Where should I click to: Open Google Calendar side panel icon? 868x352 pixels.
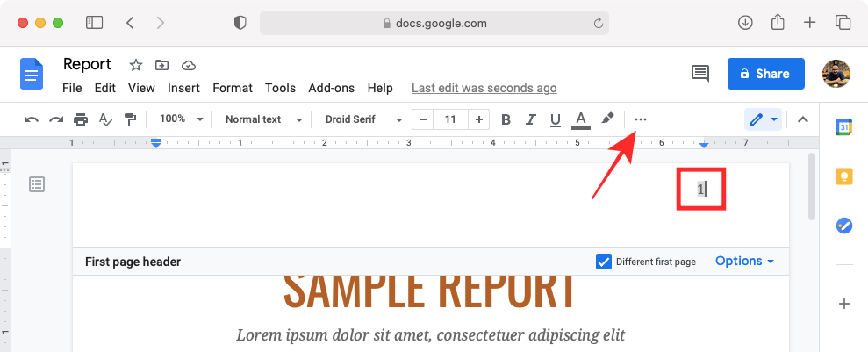click(843, 128)
